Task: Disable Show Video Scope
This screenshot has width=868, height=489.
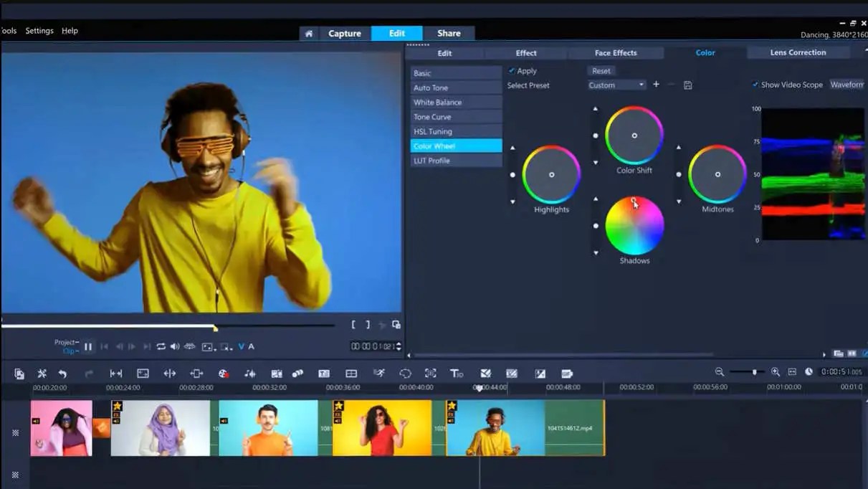Action: [x=755, y=84]
